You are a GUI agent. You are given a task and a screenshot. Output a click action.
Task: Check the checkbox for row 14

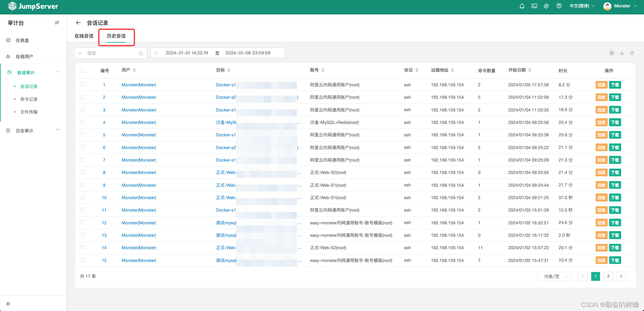pos(83,248)
